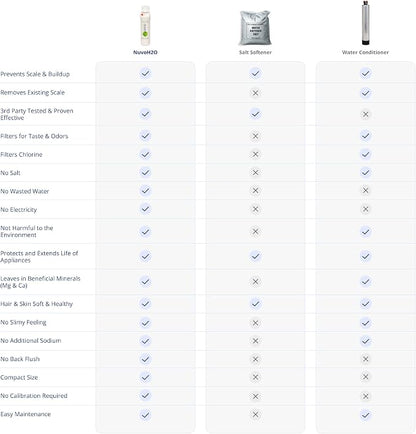Click the Leaves in Beneficial Minerals row label

click(x=40, y=282)
